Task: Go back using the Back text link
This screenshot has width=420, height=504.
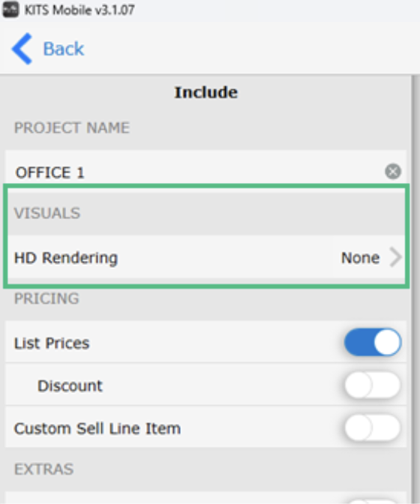Action: pos(64,49)
